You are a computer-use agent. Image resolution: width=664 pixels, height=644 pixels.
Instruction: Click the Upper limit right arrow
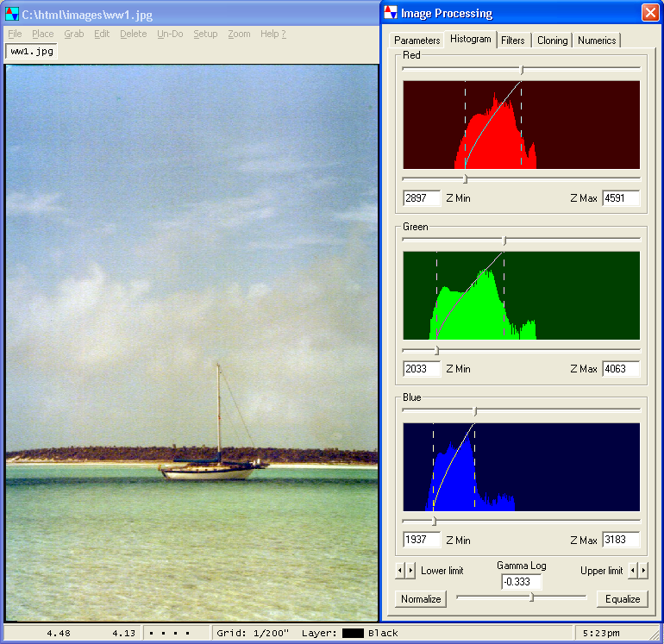(643, 571)
